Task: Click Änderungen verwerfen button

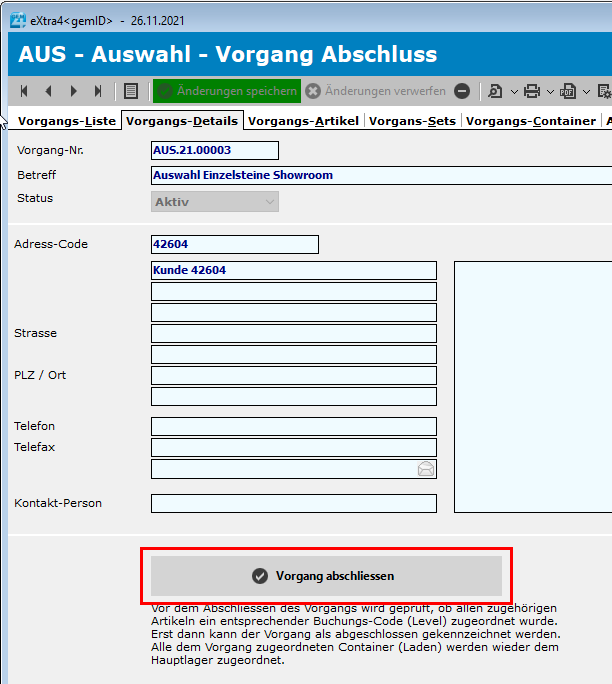Action: (376, 91)
